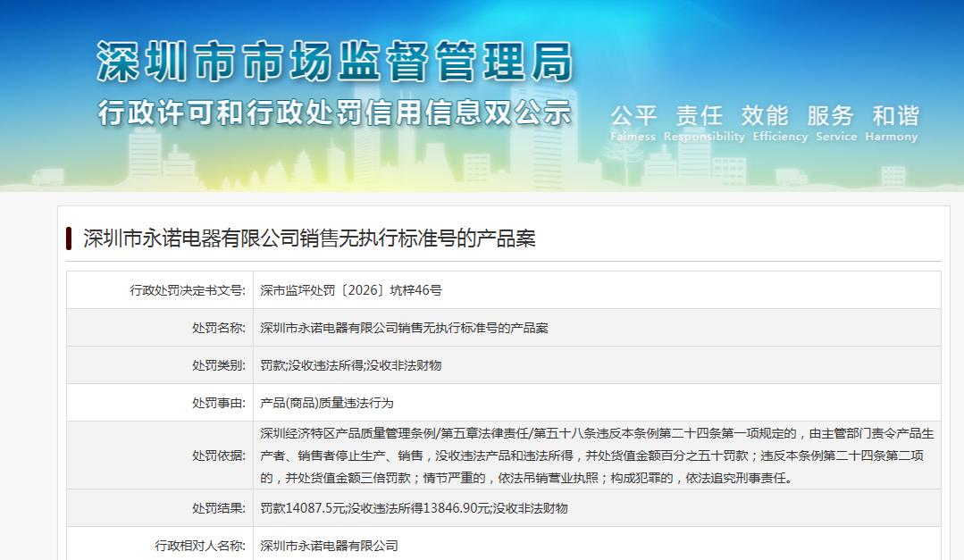Click the 处罚类别 label
964x560 pixels.
pyautogui.click(x=219, y=365)
